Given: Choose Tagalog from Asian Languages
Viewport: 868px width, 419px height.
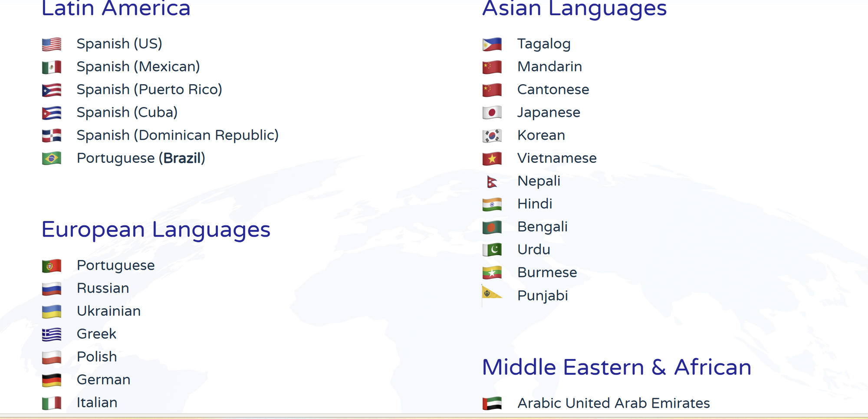Looking at the screenshot, I should [x=544, y=44].
